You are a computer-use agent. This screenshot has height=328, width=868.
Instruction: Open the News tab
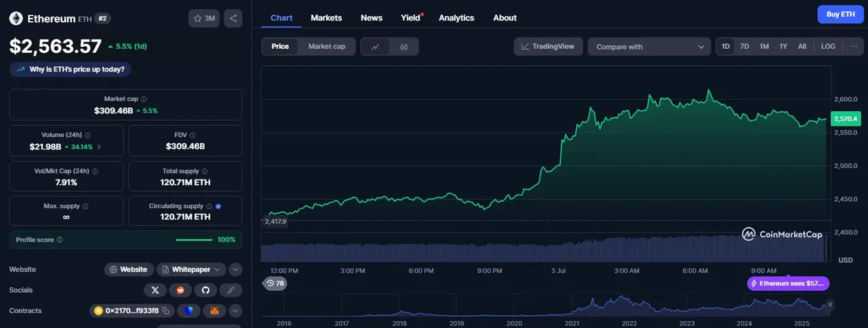click(x=372, y=18)
